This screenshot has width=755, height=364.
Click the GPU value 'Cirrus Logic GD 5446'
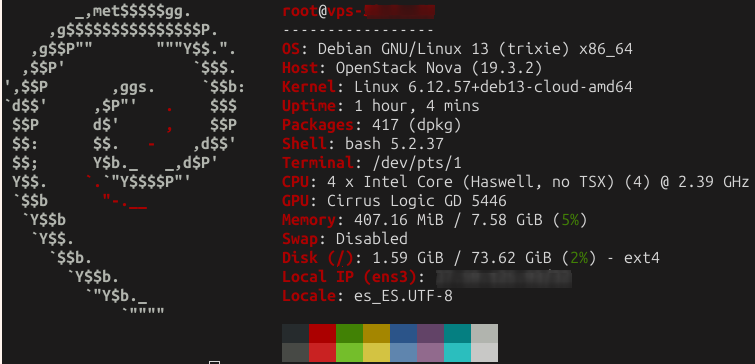click(417, 201)
